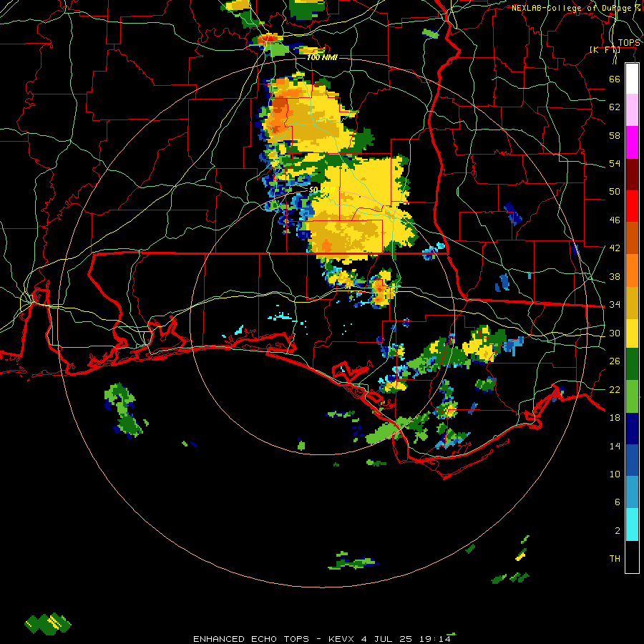The width and height of the screenshot is (644, 644).
Task: Click the white 66 kft color swatch
Action: (x=632, y=79)
